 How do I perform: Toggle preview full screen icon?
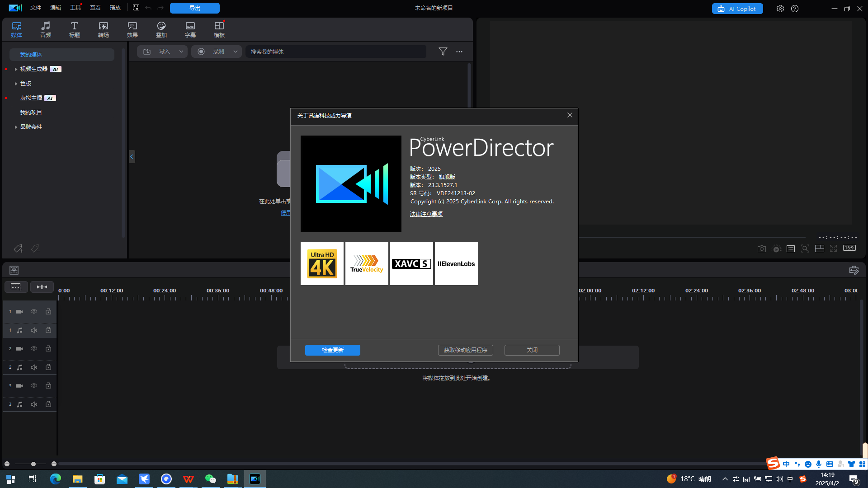click(834, 249)
